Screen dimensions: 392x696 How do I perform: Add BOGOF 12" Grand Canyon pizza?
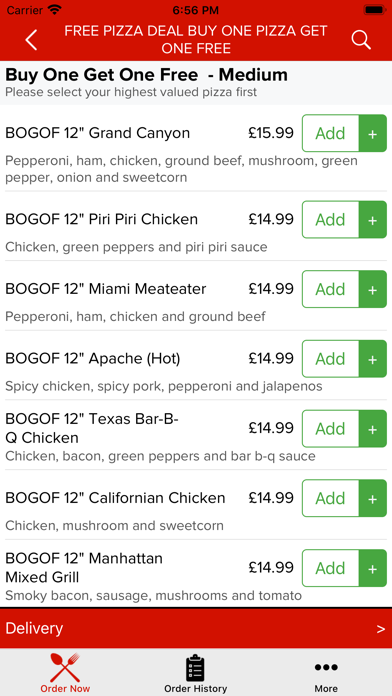(331, 133)
